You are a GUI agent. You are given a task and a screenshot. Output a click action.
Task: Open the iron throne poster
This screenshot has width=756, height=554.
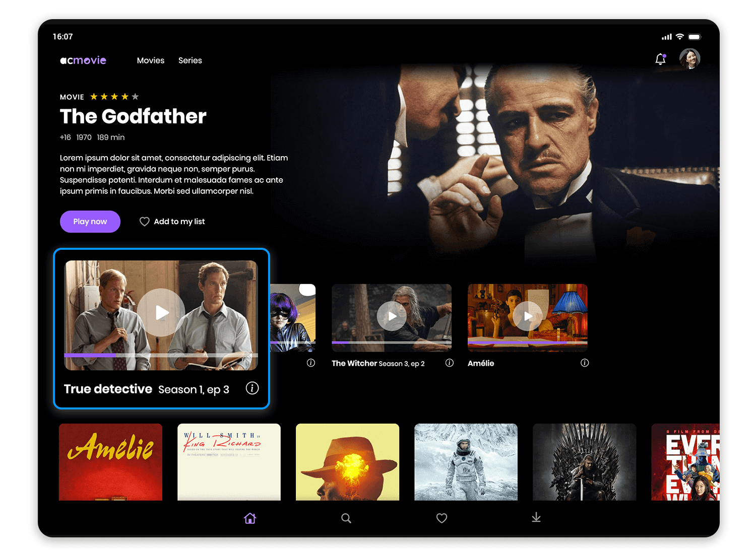pyautogui.click(x=585, y=462)
